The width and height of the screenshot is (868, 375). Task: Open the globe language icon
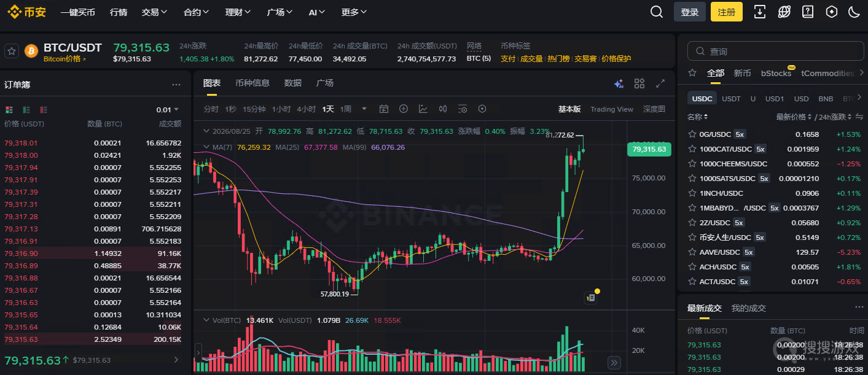tap(784, 12)
